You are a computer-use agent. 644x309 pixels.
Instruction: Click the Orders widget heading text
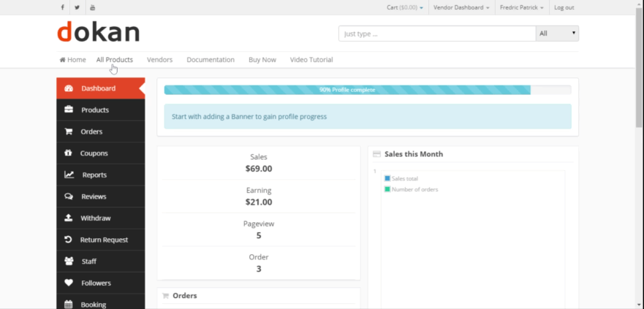coord(185,295)
